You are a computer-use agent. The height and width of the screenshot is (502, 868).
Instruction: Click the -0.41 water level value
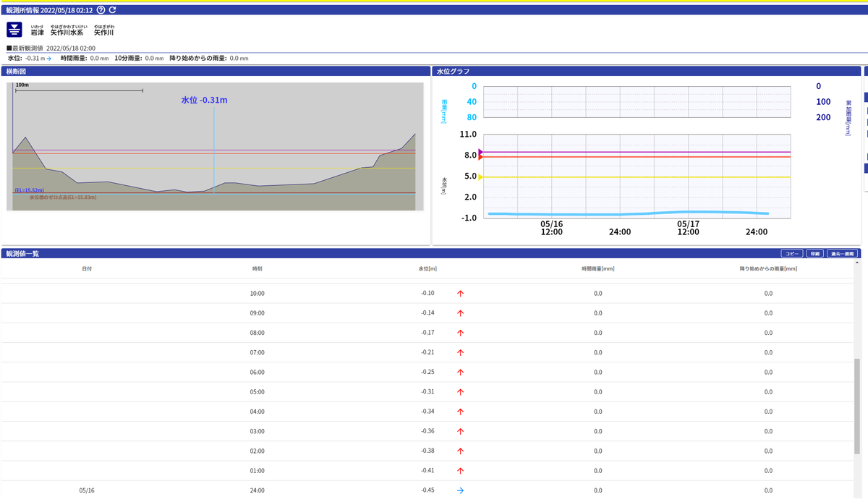427,470
